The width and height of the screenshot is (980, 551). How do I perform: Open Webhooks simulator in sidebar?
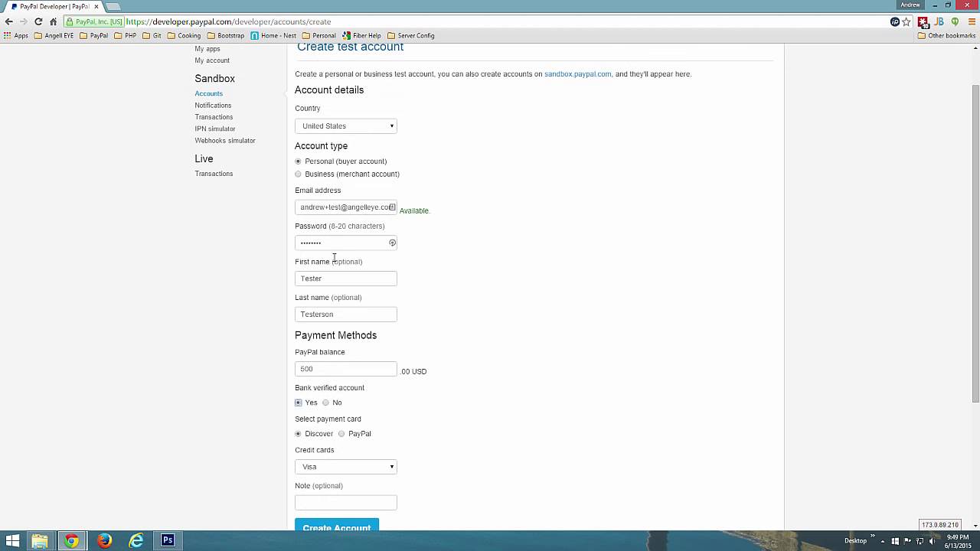[x=225, y=141]
